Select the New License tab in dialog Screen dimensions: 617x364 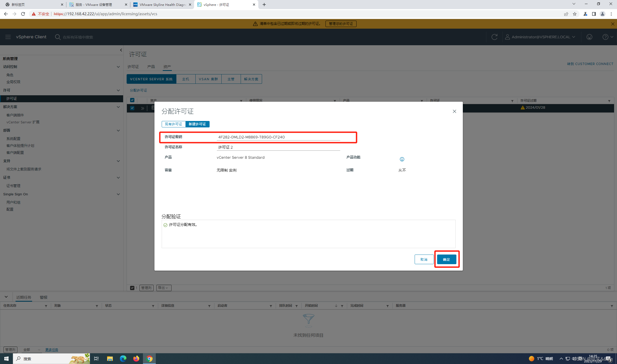click(x=197, y=124)
